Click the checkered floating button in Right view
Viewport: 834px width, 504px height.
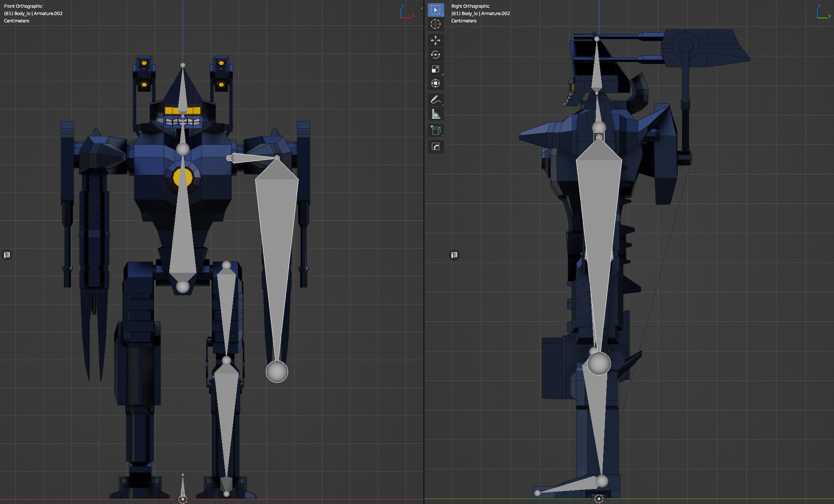[454, 255]
